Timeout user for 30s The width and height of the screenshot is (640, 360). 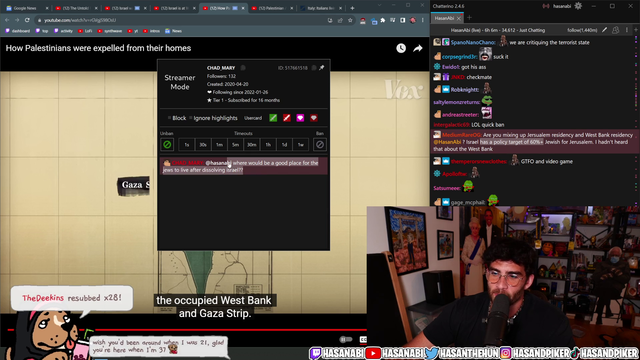(203, 144)
